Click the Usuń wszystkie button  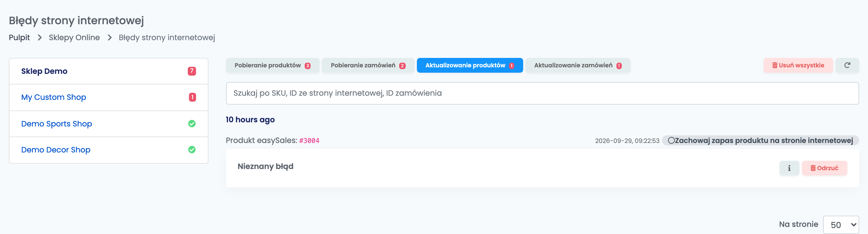point(798,65)
